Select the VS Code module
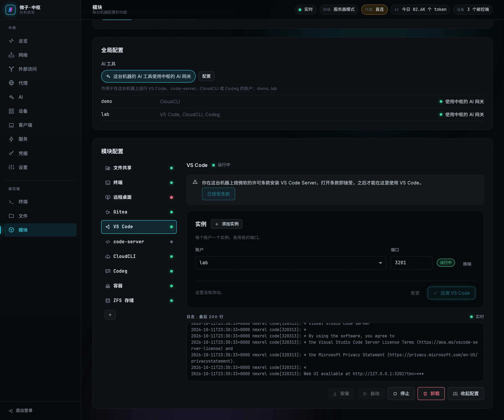 tap(139, 227)
